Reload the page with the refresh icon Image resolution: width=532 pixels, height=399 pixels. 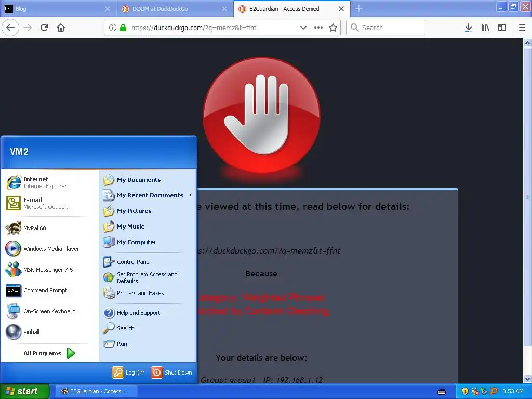click(44, 28)
